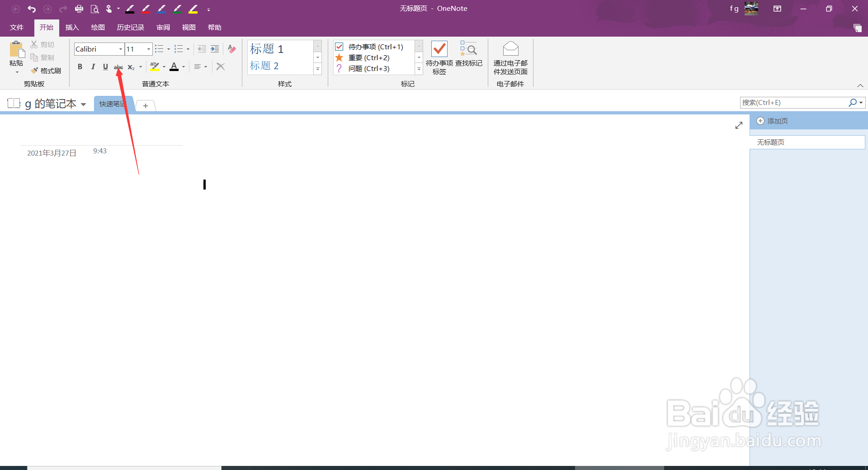Screen dimensions: 868x470
Task: Collapse the ribbon with the chevron
Action: point(860,85)
